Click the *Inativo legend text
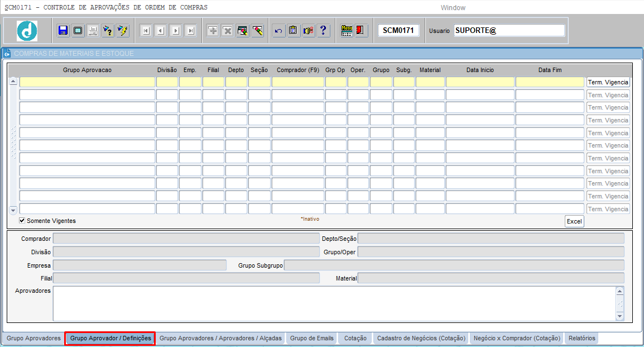This screenshot has width=644, height=347. [x=310, y=219]
